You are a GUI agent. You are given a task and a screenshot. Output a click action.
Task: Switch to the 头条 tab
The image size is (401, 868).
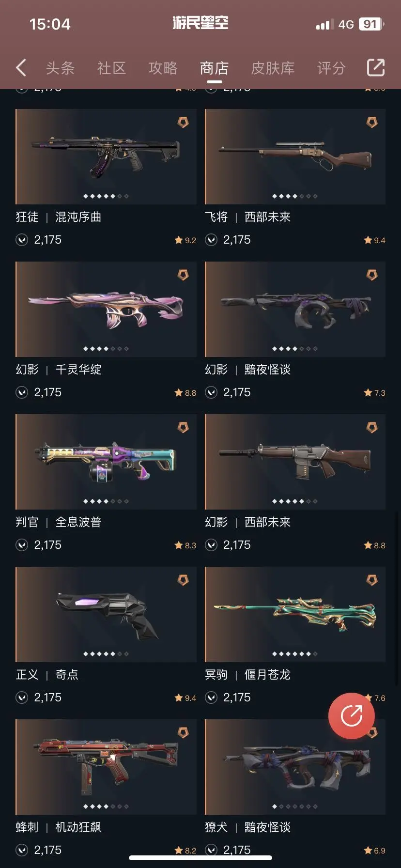[x=60, y=68]
